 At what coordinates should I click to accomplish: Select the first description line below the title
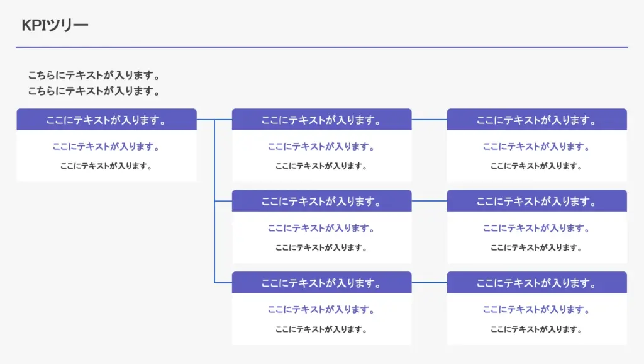[x=94, y=76]
